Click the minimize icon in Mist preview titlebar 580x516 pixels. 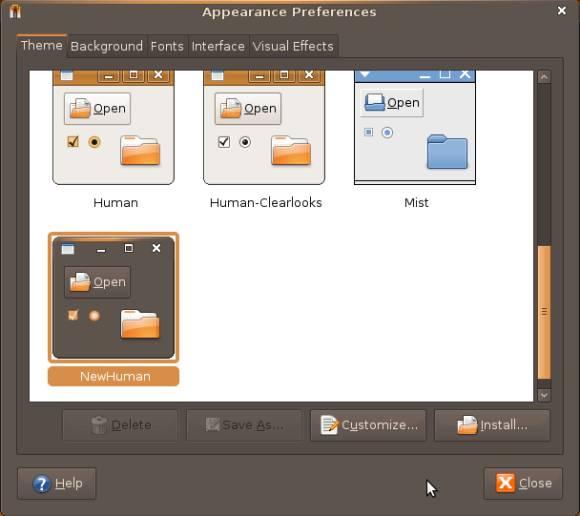coord(425,76)
